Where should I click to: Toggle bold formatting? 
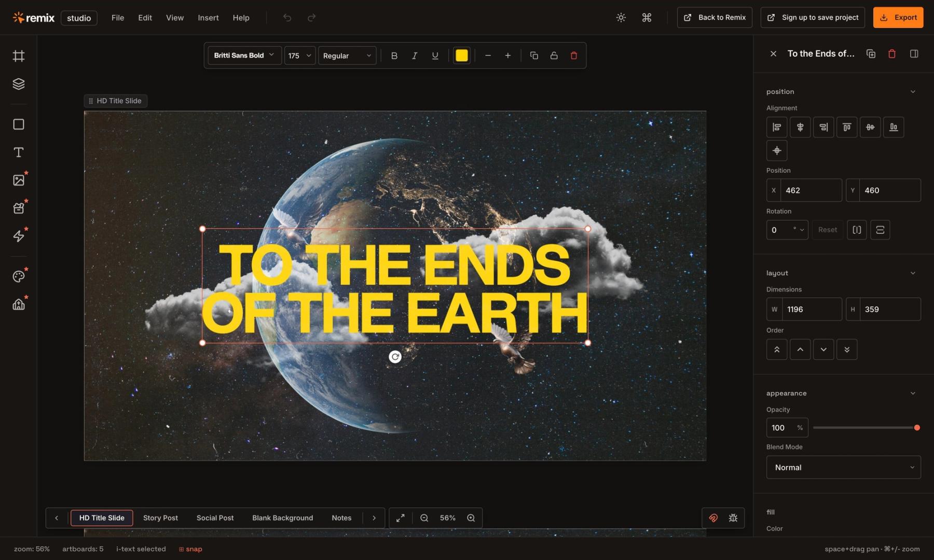pos(394,55)
